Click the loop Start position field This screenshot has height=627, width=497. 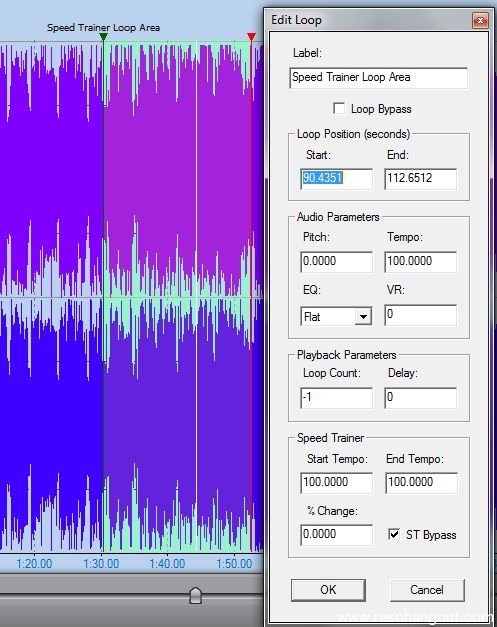click(x=336, y=179)
